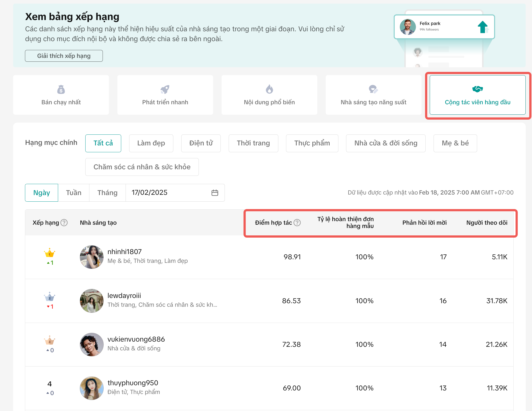Open the calendar icon in date field
532x411 pixels.
215,193
